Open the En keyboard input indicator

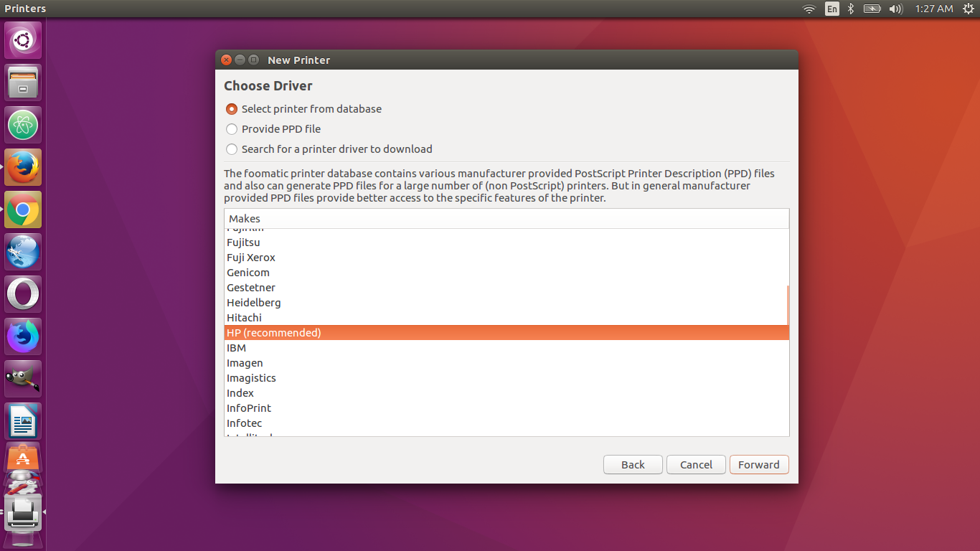[831, 9]
